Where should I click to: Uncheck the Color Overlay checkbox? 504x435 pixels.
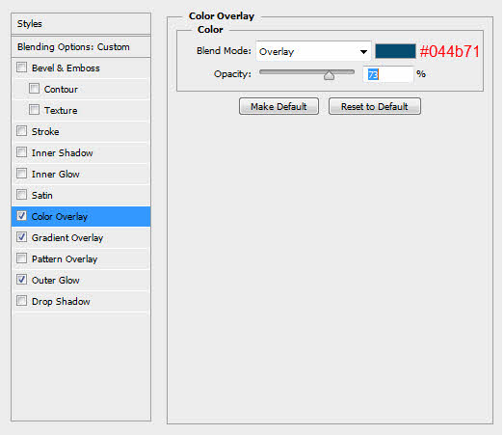click(21, 216)
